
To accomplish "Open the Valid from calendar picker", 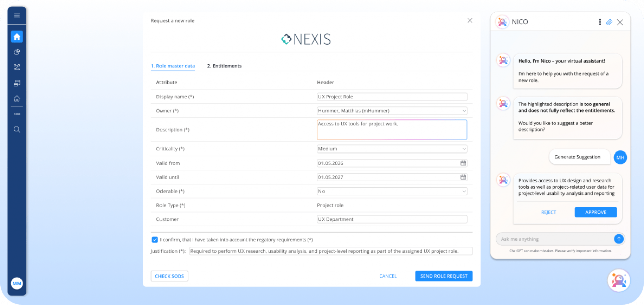I will point(463,163).
